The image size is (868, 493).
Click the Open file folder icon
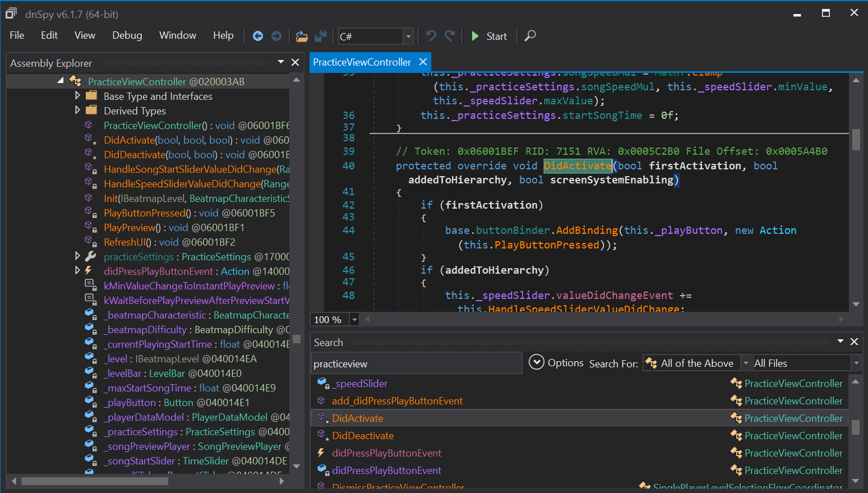tap(302, 36)
